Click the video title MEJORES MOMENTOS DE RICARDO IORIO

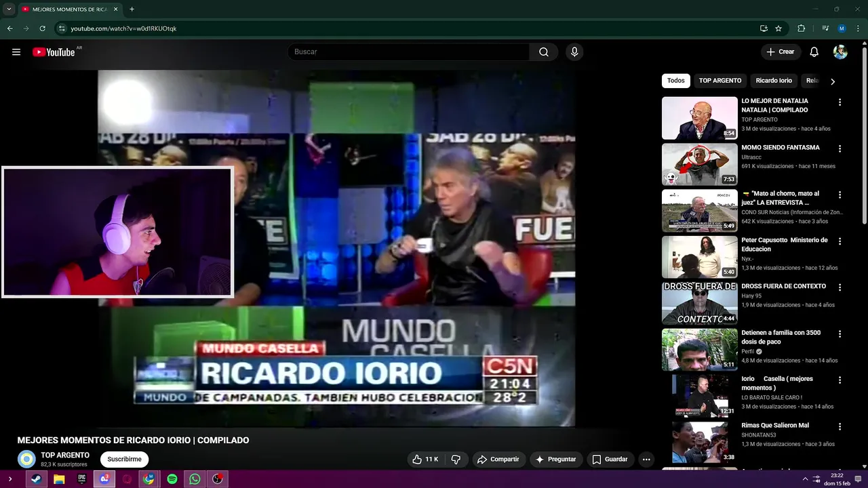[133, 441]
